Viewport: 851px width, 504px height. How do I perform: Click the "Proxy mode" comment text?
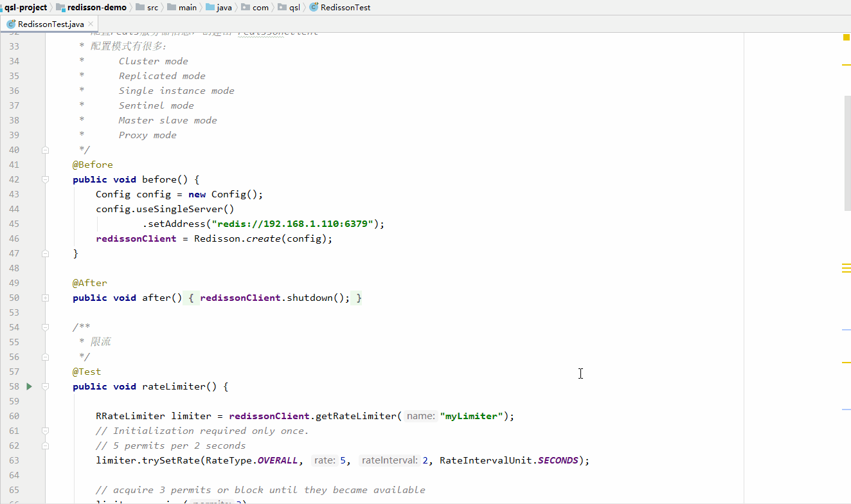(x=148, y=135)
